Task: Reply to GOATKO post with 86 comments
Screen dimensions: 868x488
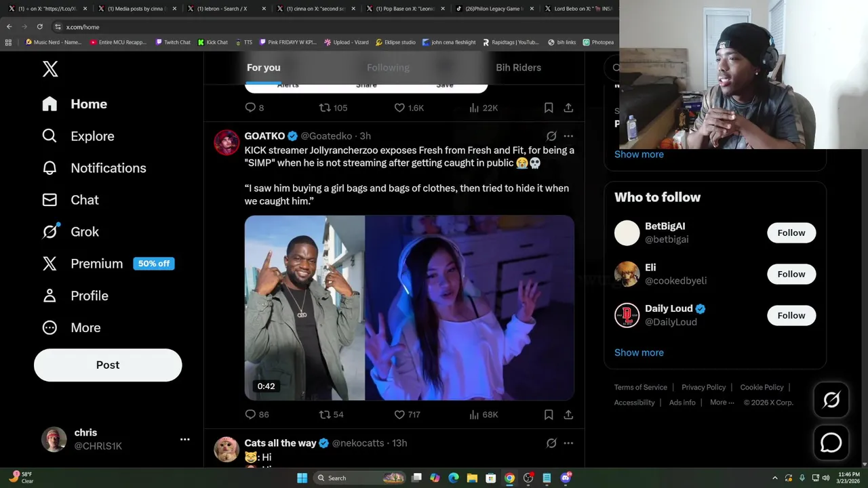Action: coord(256,414)
